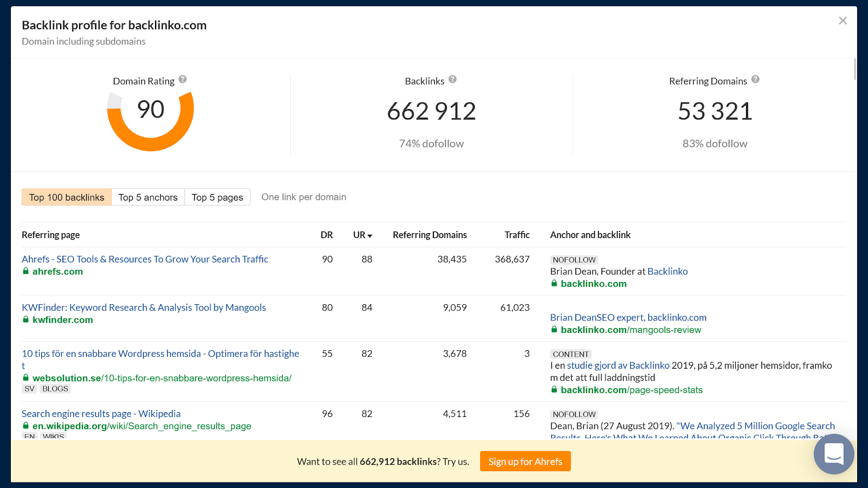The image size is (868, 488).
Task: Click the UR value 88 for Ahrefs
Action: point(367,259)
